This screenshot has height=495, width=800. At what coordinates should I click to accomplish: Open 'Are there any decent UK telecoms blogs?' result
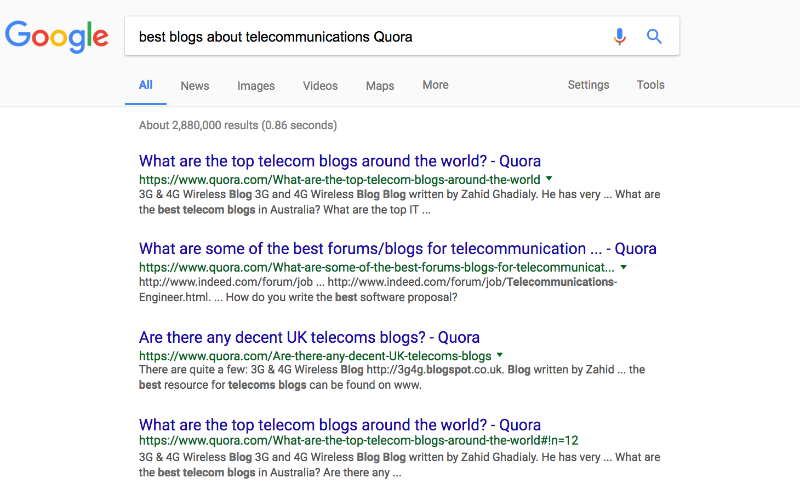309,337
